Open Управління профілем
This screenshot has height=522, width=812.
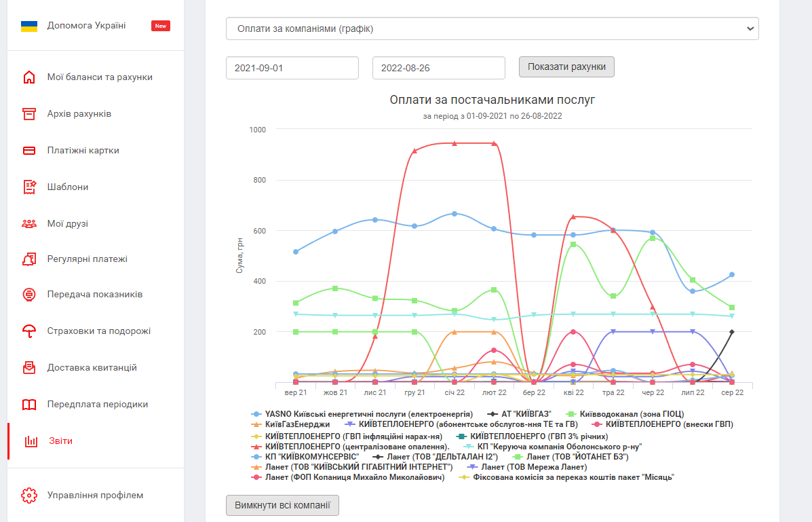[x=95, y=496]
